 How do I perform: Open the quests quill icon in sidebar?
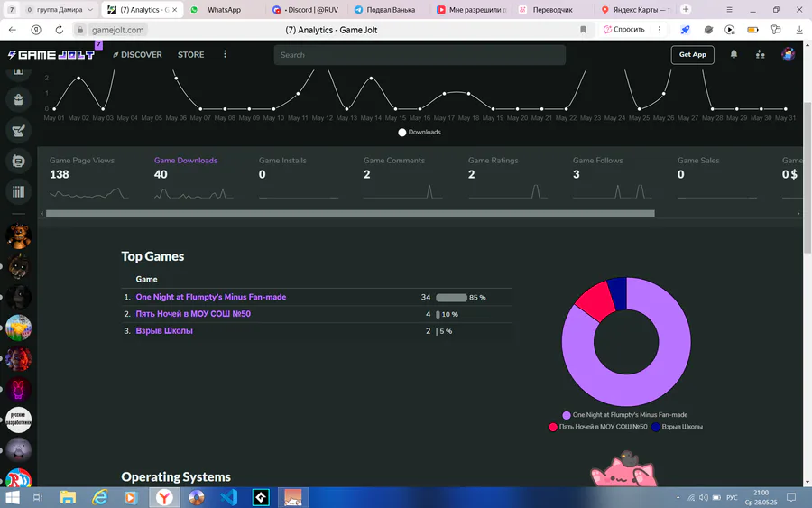point(19,131)
